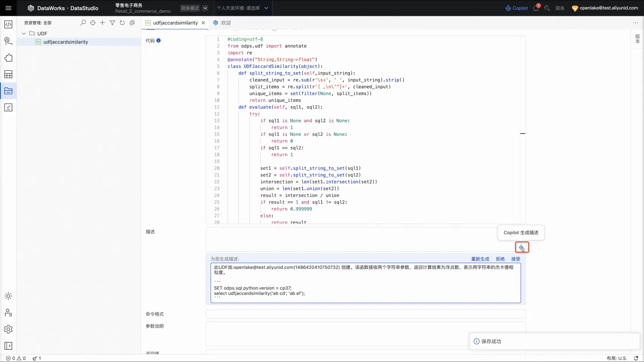Open the editor more options ellipsis

[x=635, y=23]
